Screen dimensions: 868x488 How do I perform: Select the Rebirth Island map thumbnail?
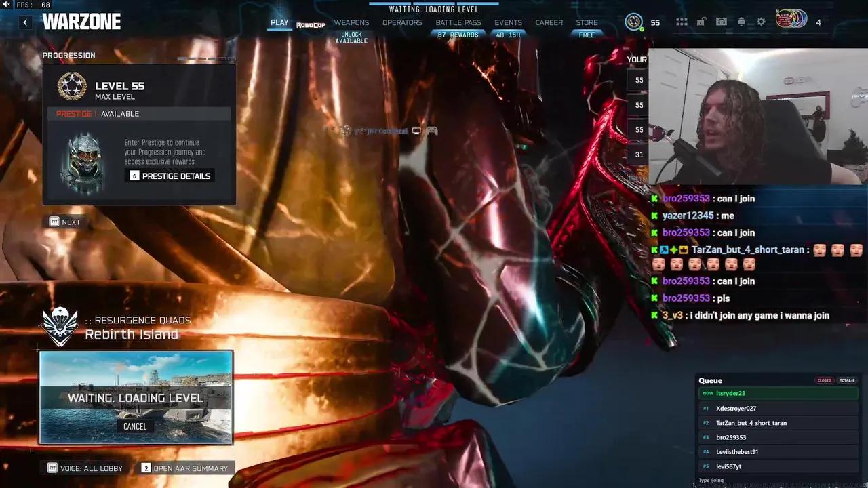[136, 398]
